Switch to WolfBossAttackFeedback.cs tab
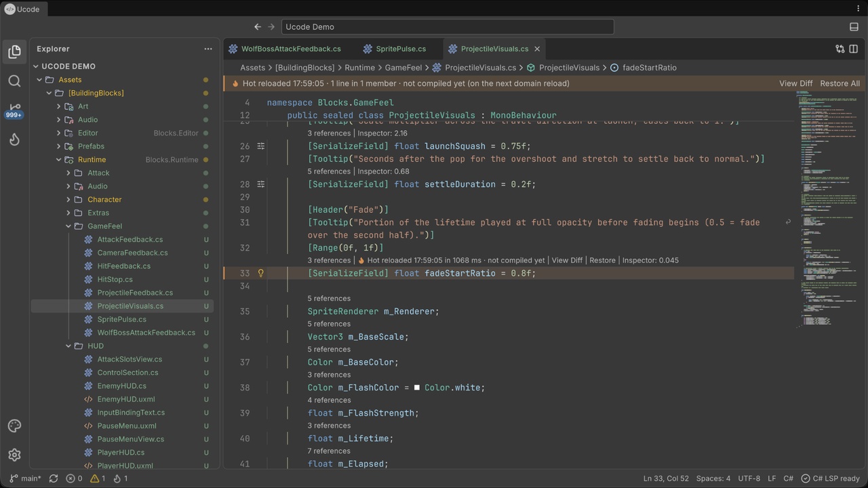 point(285,49)
